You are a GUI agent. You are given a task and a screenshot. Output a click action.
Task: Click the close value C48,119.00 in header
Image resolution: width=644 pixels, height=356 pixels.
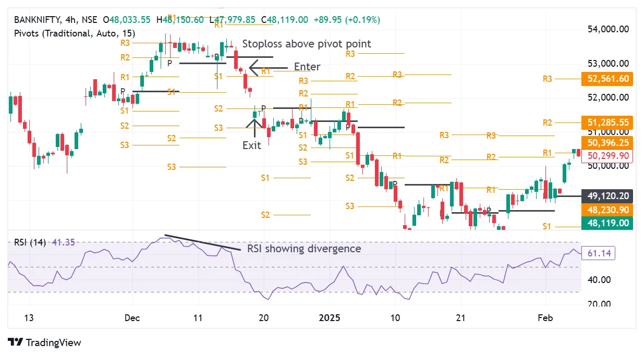click(x=284, y=20)
